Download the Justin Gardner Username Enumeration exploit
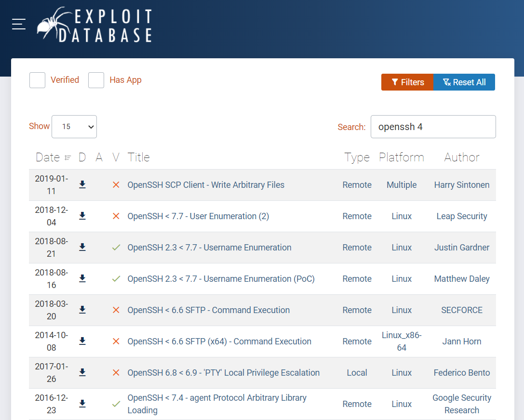Viewport: 524px width, 420px height. pyautogui.click(x=82, y=248)
